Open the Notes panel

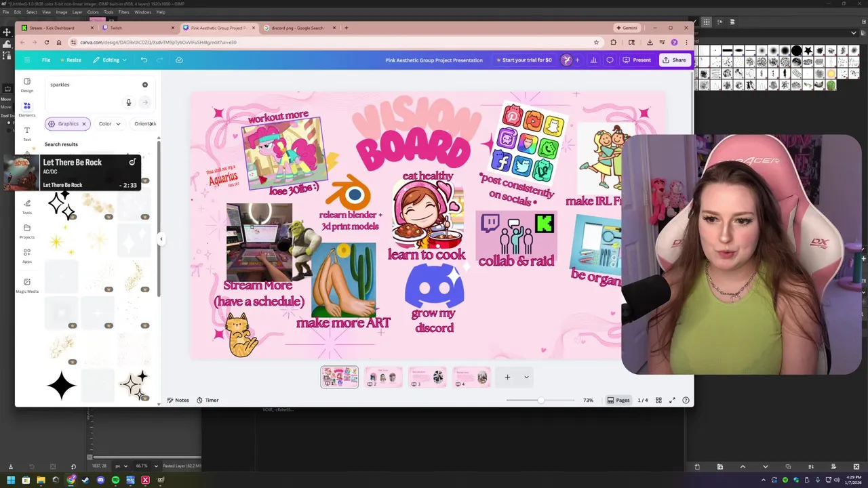(178, 400)
